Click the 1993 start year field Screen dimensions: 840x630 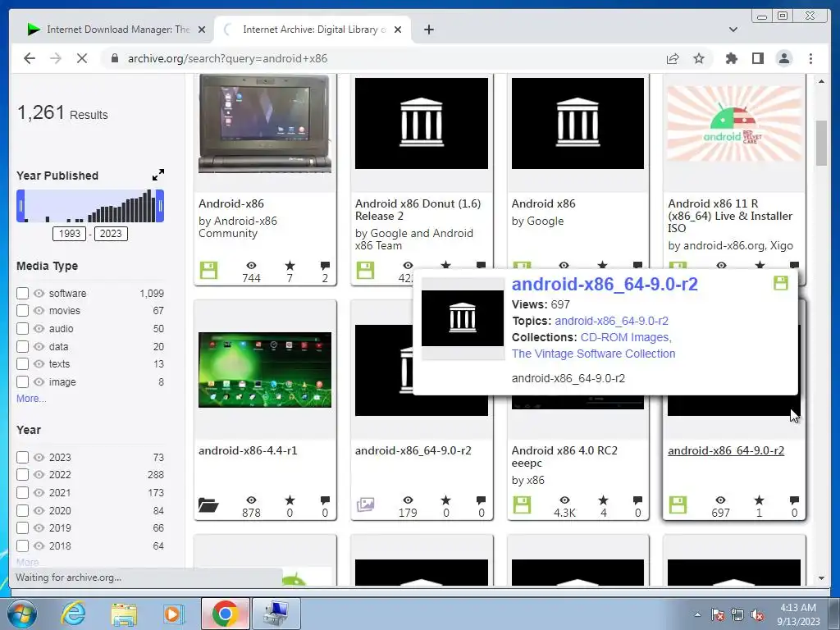click(69, 234)
